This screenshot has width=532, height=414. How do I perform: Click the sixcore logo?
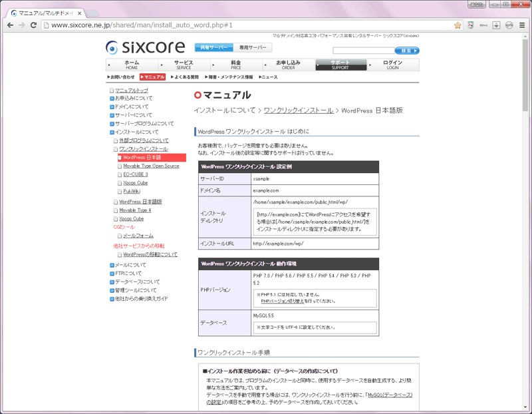pos(145,47)
